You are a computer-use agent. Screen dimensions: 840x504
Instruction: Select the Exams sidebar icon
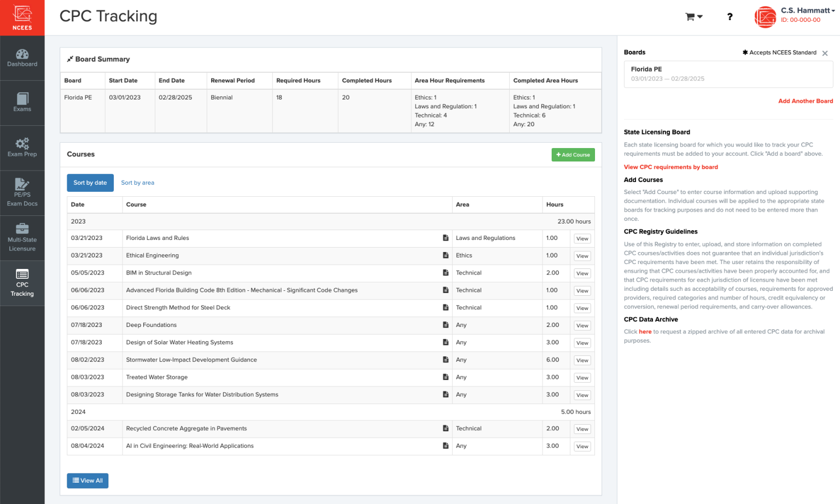pyautogui.click(x=22, y=102)
